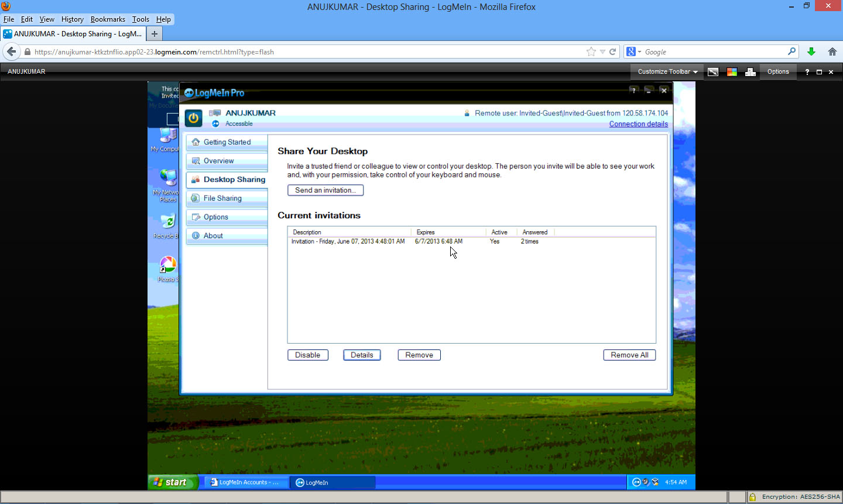Click the Send an invitation button
Image resolution: width=843 pixels, height=504 pixels.
(325, 190)
